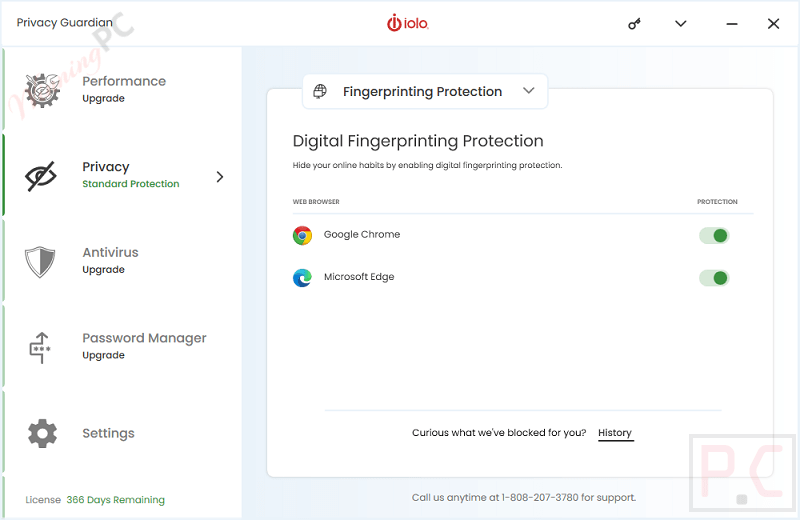Click the Digital Fingerprinting Protection heading

click(418, 141)
